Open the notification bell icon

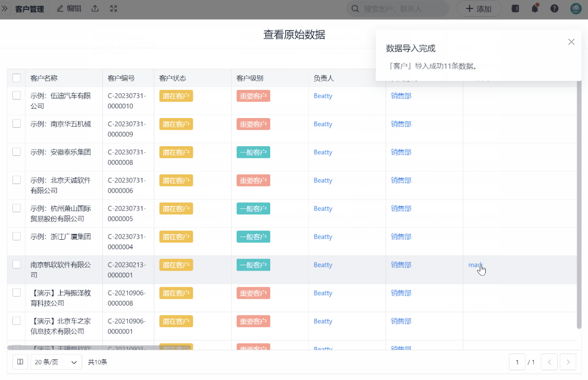tap(535, 9)
